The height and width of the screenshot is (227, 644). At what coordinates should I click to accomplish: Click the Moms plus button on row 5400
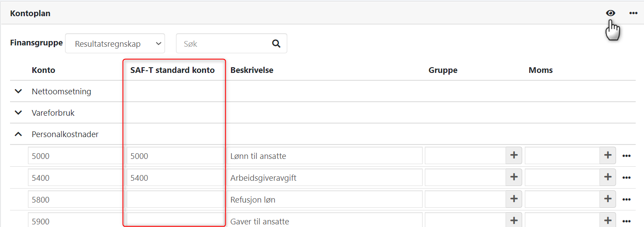(x=607, y=177)
